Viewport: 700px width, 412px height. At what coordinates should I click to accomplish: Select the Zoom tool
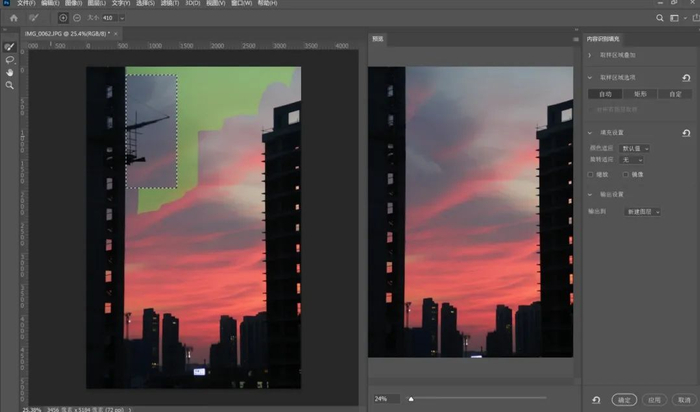pyautogui.click(x=10, y=86)
